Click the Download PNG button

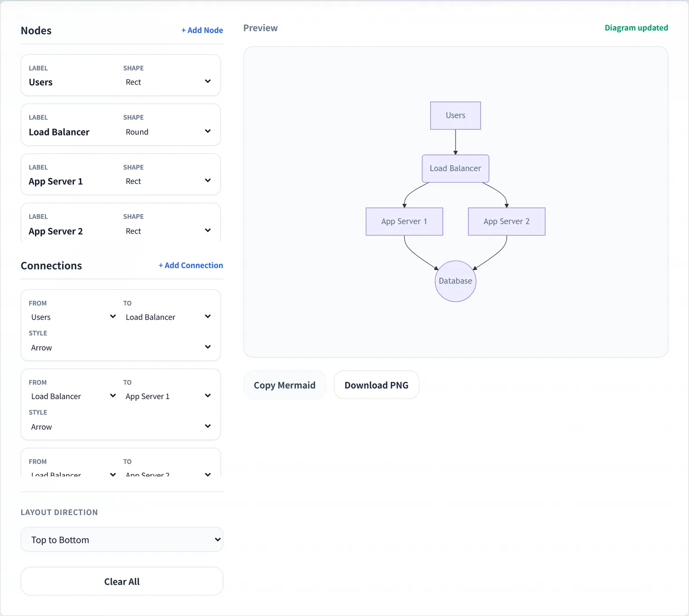pos(376,385)
